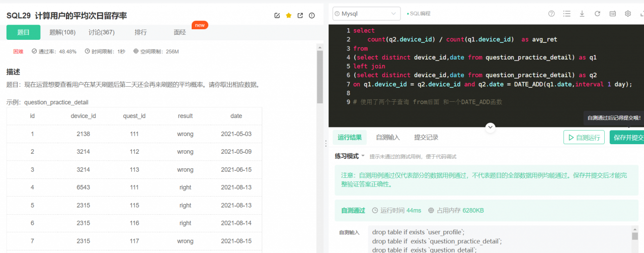Open the editor settings gear icon
644x253 pixels.
(x=628, y=14)
